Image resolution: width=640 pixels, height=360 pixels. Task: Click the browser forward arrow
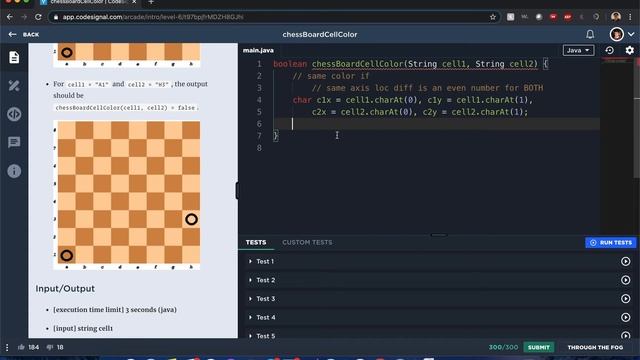click(x=24, y=17)
